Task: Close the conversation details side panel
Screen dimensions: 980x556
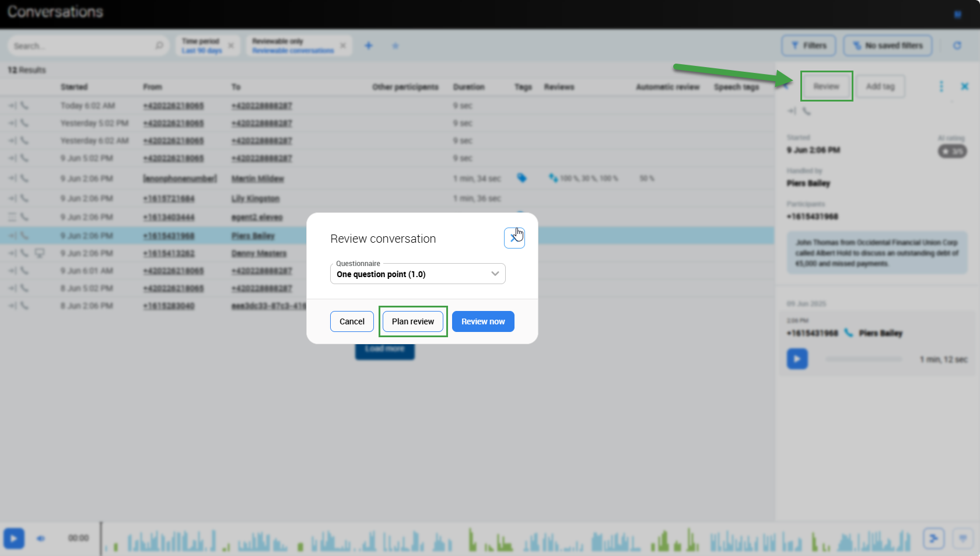Action: coord(965,86)
